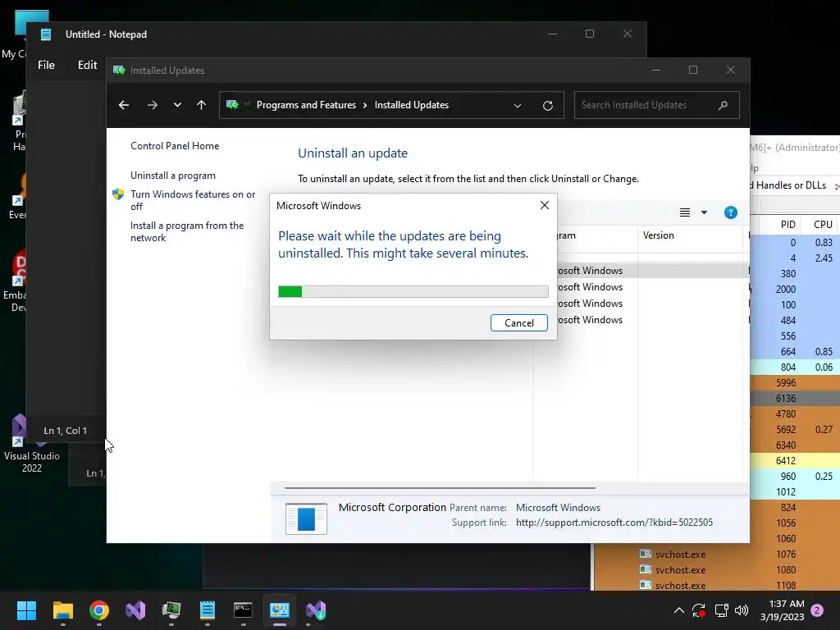Image resolution: width=840 pixels, height=630 pixels.
Task: Click the Search Installed Updates field
Action: [657, 105]
